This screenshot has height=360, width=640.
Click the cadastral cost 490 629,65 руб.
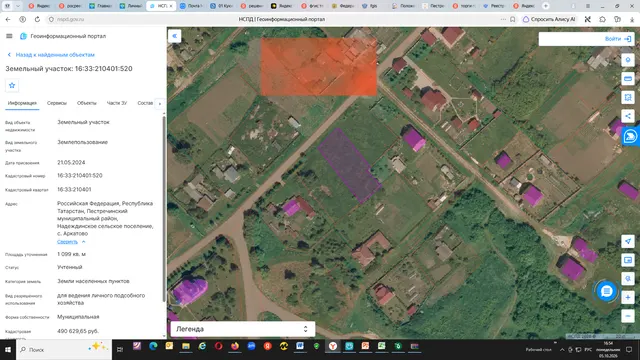(x=78, y=331)
